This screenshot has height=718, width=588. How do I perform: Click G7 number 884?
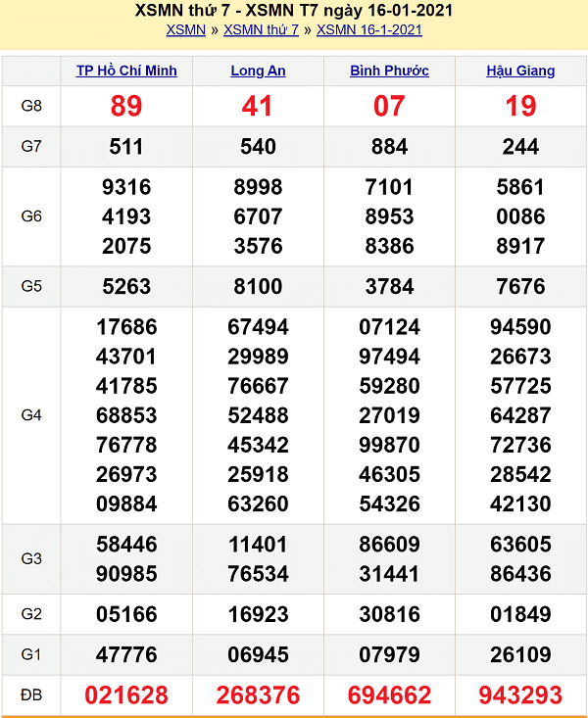click(390, 147)
